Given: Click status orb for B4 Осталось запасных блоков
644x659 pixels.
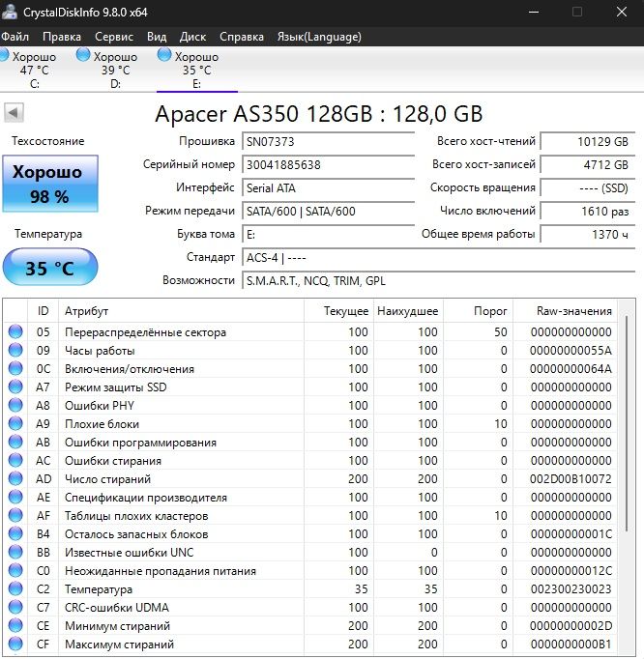Looking at the screenshot, I should click(x=15, y=533).
